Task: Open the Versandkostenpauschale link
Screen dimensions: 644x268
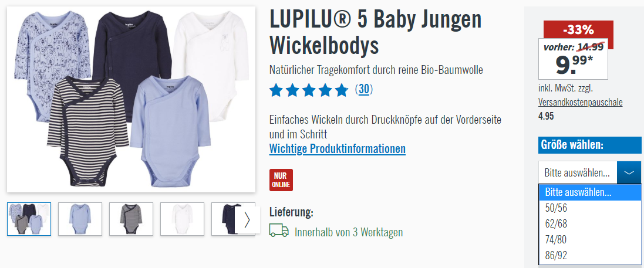Action: (x=581, y=102)
